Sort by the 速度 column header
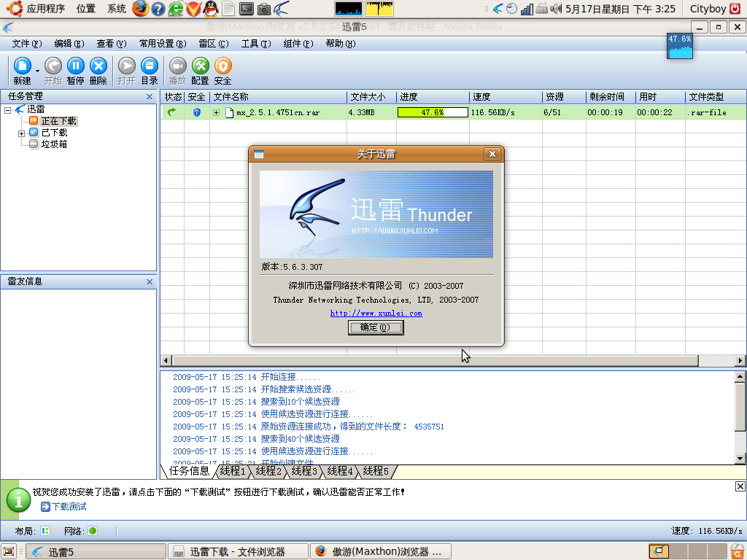This screenshot has height=560, width=747. (x=506, y=97)
